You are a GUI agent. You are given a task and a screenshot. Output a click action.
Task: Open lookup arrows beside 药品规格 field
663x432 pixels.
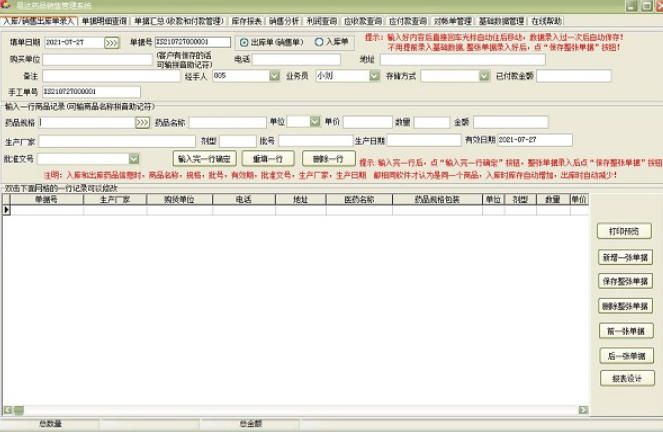click(142, 123)
